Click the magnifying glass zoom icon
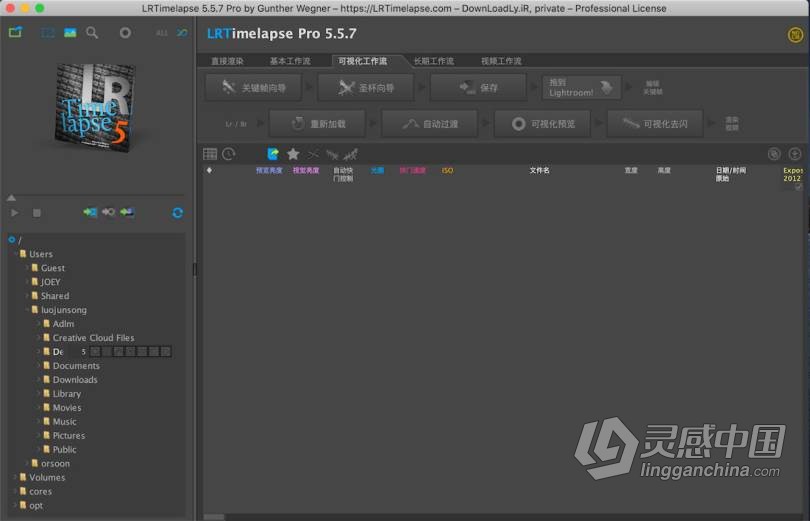 (92, 33)
